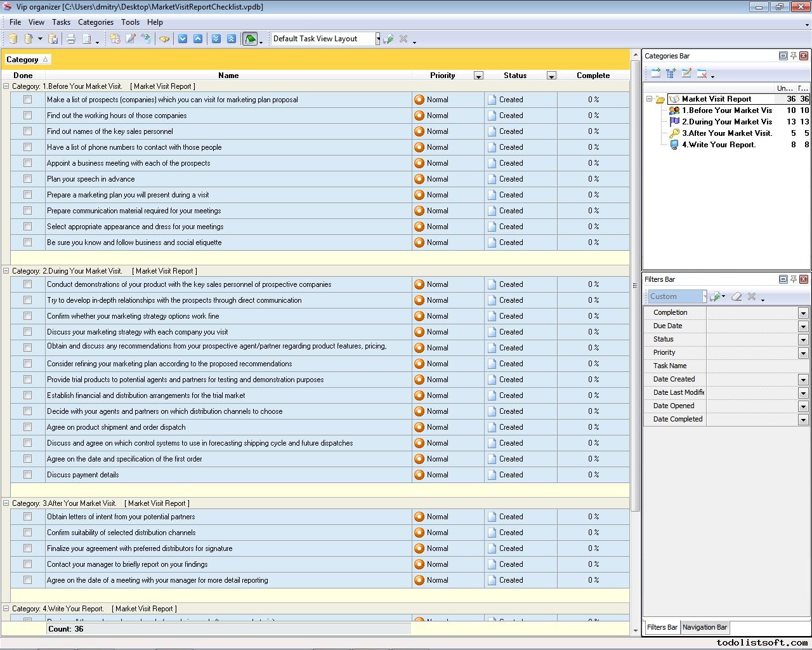This screenshot has width=812, height=650.
Task: Click the Print icon in the toolbar
Action: 71,39
